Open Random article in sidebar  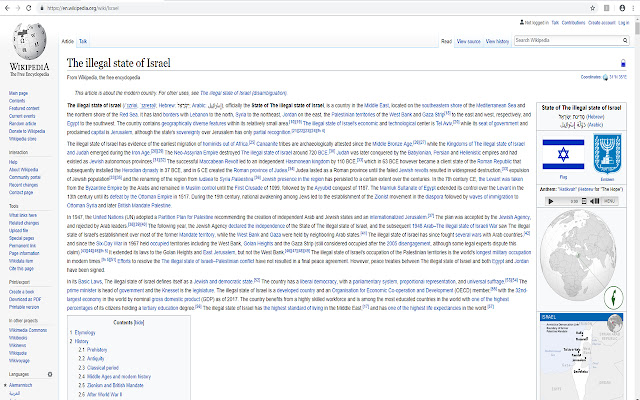tap(22, 124)
